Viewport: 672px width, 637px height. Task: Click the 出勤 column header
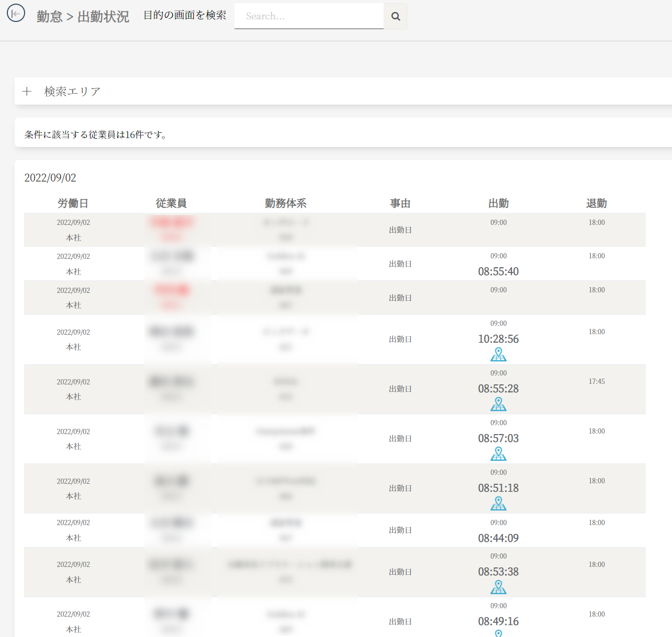coord(498,203)
